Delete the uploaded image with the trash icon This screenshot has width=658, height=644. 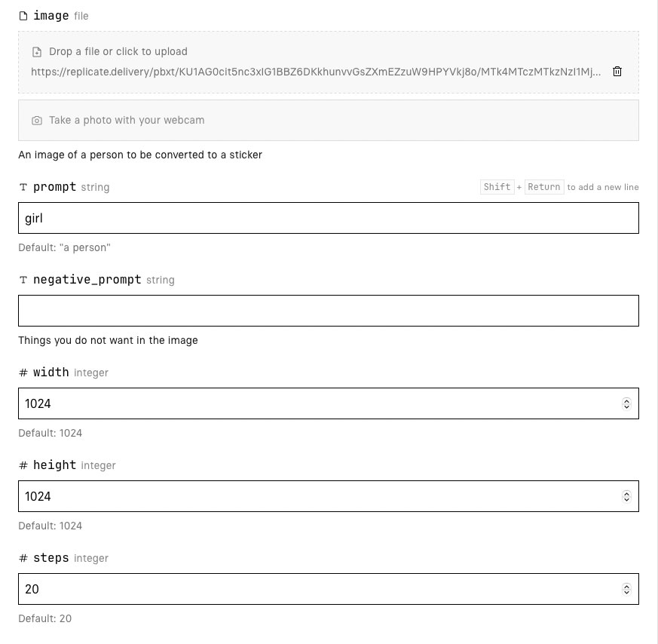(x=617, y=72)
